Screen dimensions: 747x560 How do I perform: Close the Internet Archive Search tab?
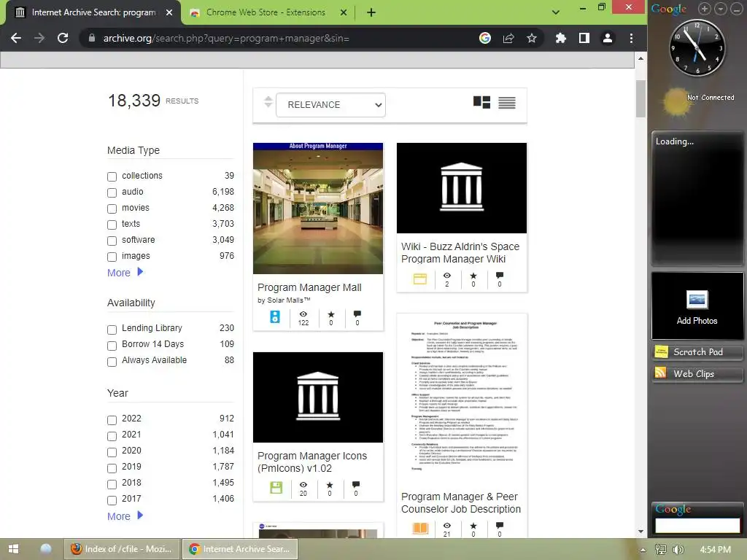click(169, 13)
